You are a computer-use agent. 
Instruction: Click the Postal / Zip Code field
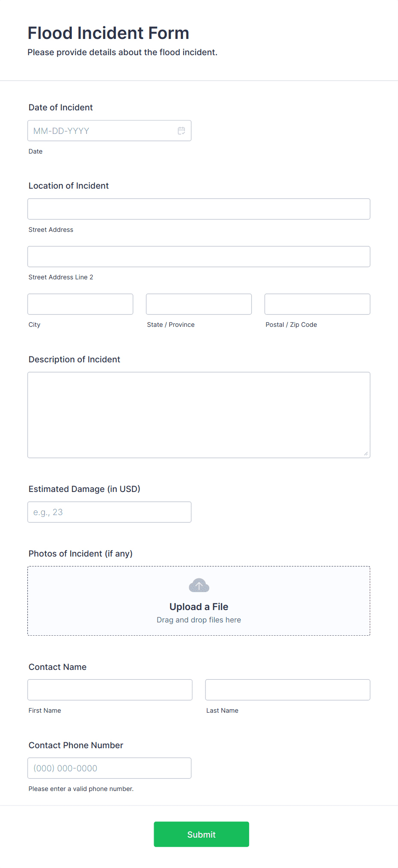318,304
